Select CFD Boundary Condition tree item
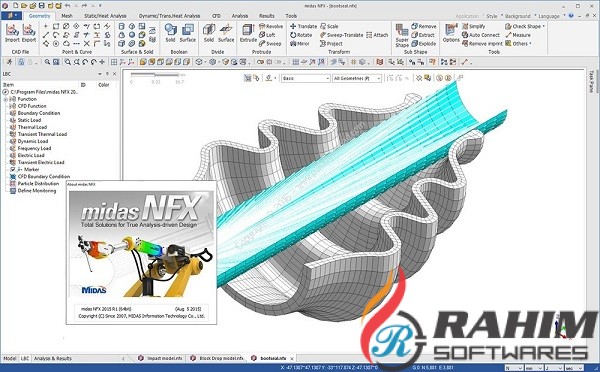 click(x=44, y=176)
